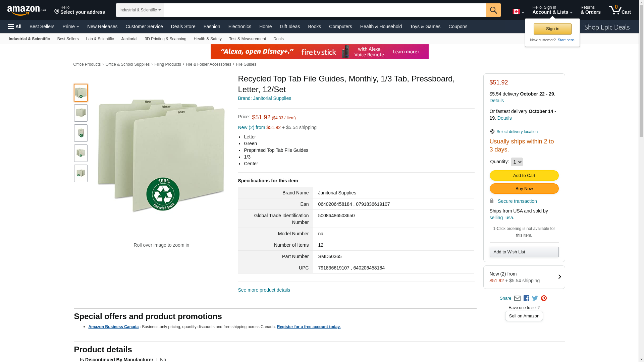Click inside the search input field
The width and height of the screenshot is (644, 362).
[325, 10]
